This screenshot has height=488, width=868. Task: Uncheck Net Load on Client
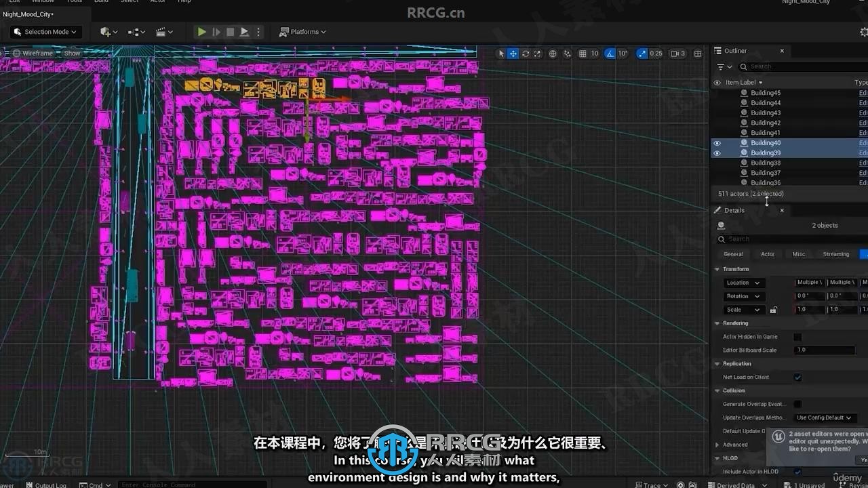[x=797, y=378]
